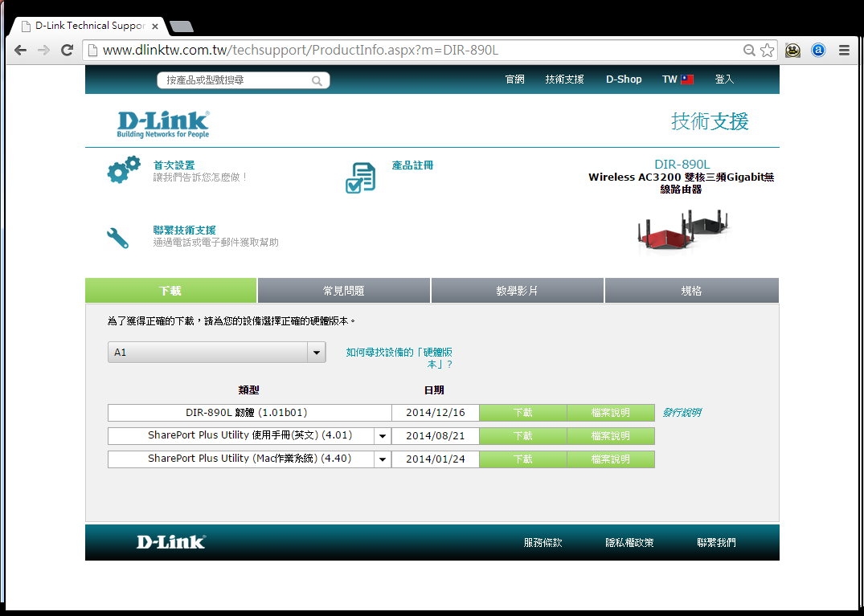Viewport: 864px width, 616px height.
Task: Click the D-Link logo in the footer
Action: point(171,541)
